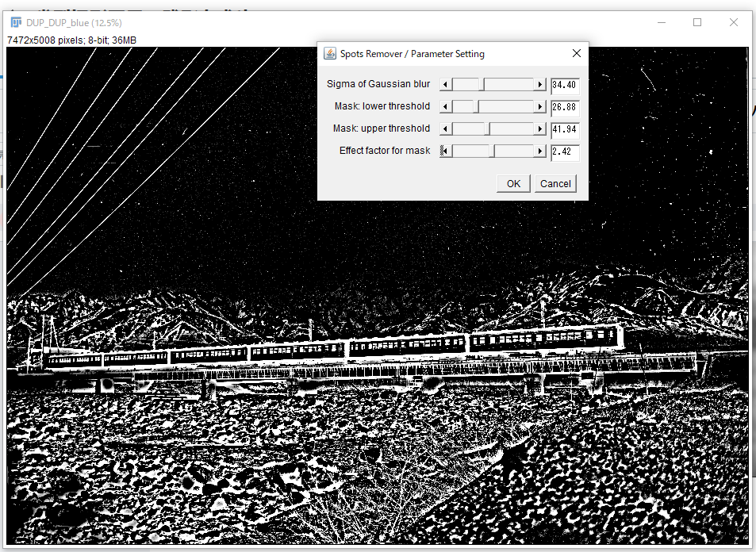This screenshot has width=756, height=552.
Task: Click the Effect factor for mask slider thumb
Action: tap(493, 151)
